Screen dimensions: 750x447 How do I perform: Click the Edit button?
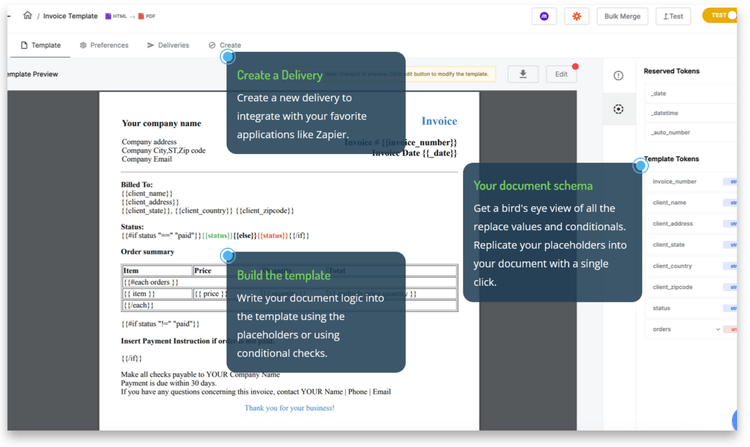(x=561, y=74)
